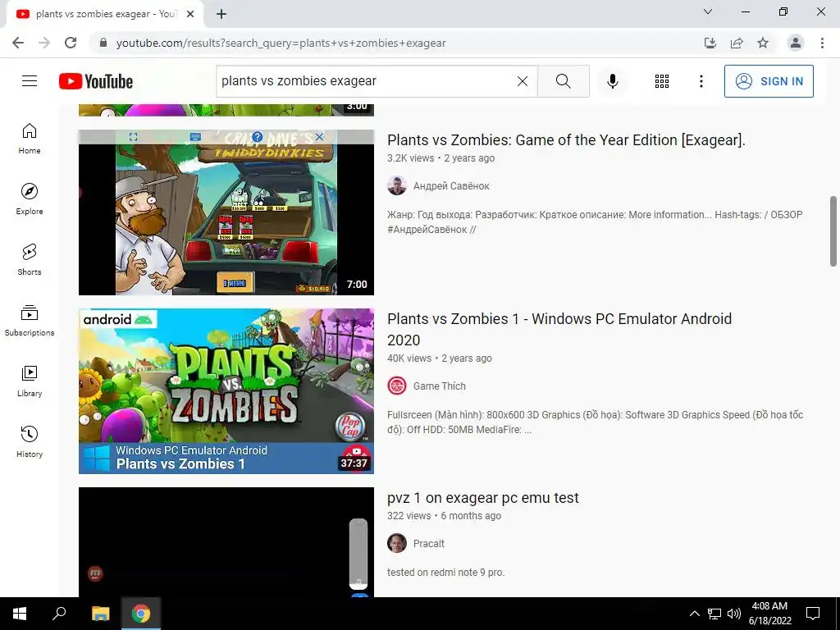Click the URL address bar
The height and width of the screenshot is (630, 840).
tap(396, 43)
